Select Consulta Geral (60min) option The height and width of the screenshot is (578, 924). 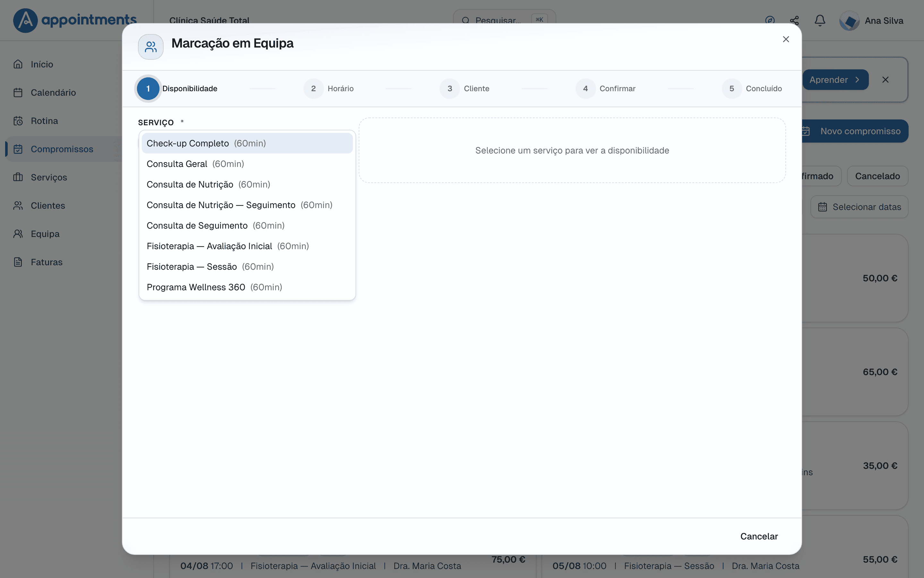click(x=247, y=164)
